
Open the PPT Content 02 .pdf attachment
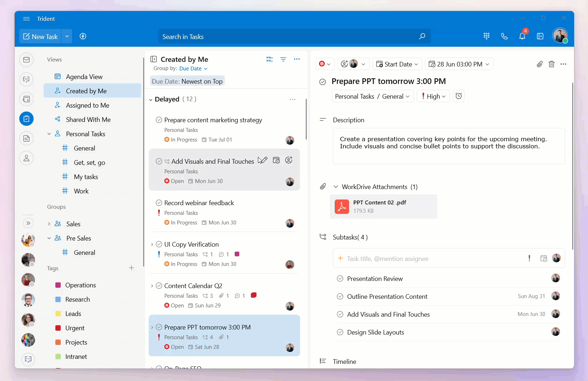click(384, 207)
